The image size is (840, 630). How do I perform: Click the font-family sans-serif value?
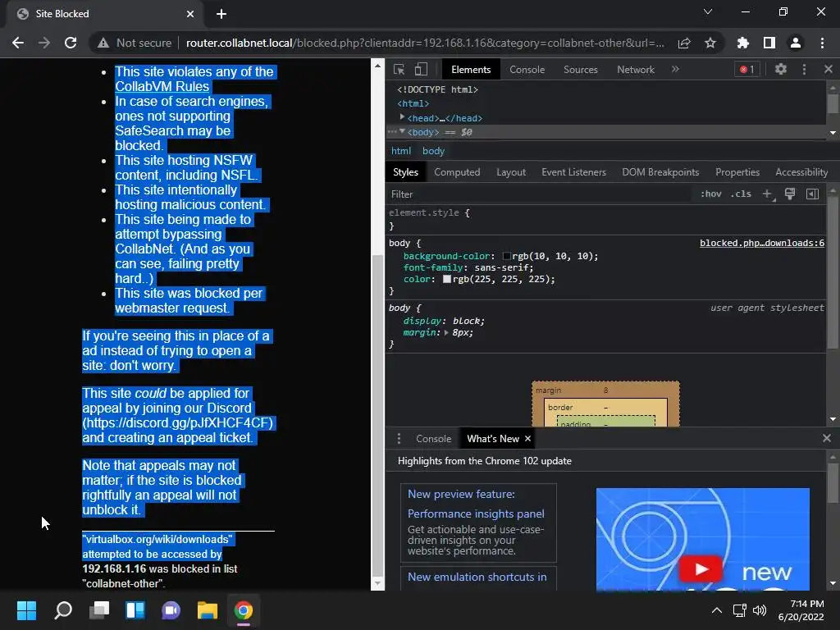click(503, 267)
